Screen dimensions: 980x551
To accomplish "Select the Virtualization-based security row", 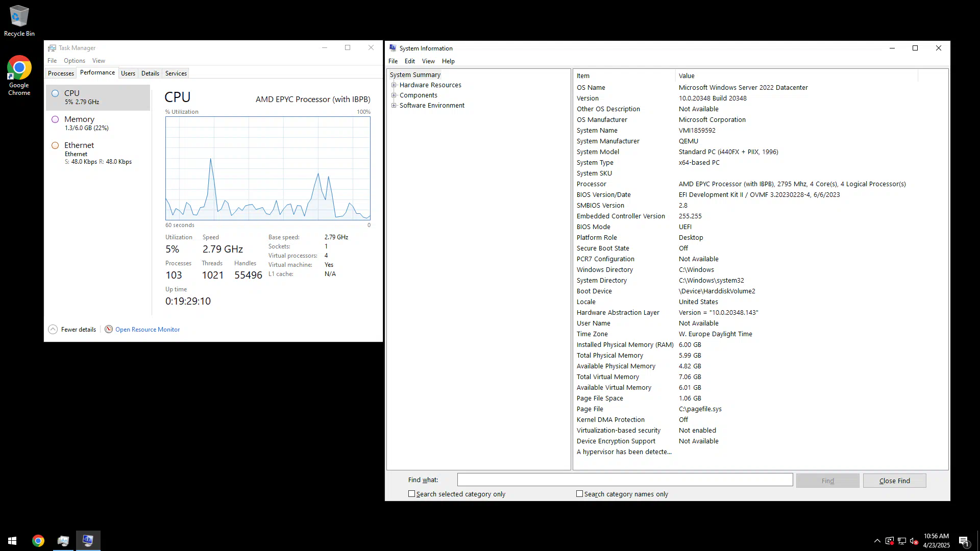I will click(745, 431).
